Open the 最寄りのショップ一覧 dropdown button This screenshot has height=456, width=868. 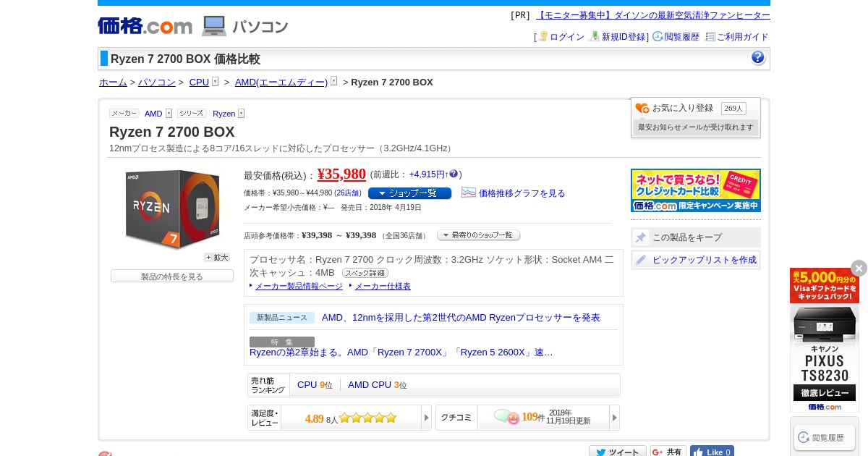(478, 235)
